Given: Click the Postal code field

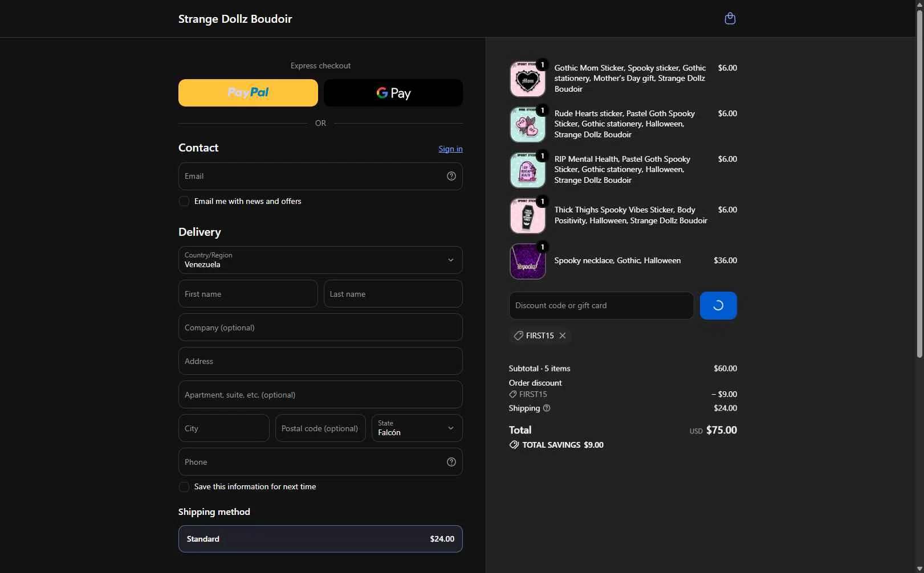Looking at the screenshot, I should [320, 428].
